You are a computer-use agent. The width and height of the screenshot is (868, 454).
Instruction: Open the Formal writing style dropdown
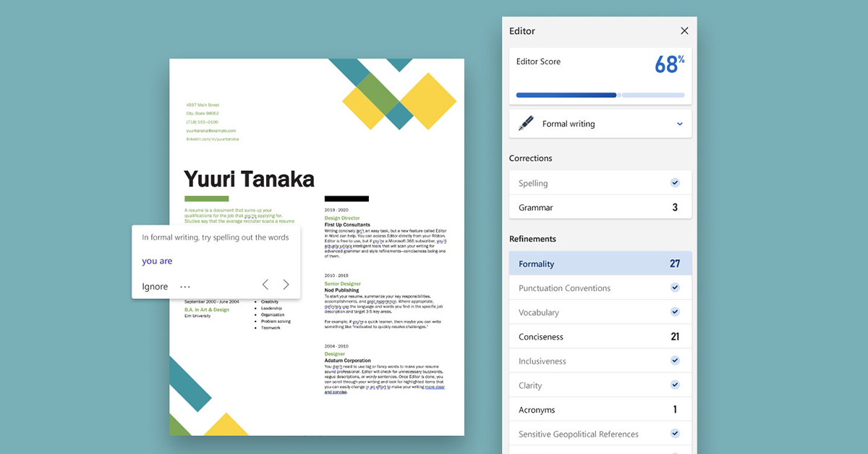[600, 124]
